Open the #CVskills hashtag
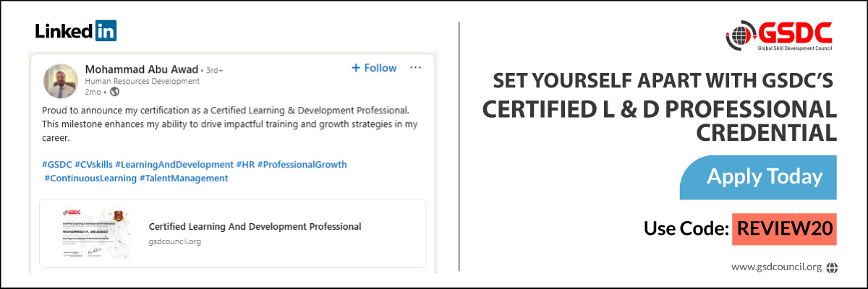Viewport: 868px width, 289px height. click(x=93, y=165)
